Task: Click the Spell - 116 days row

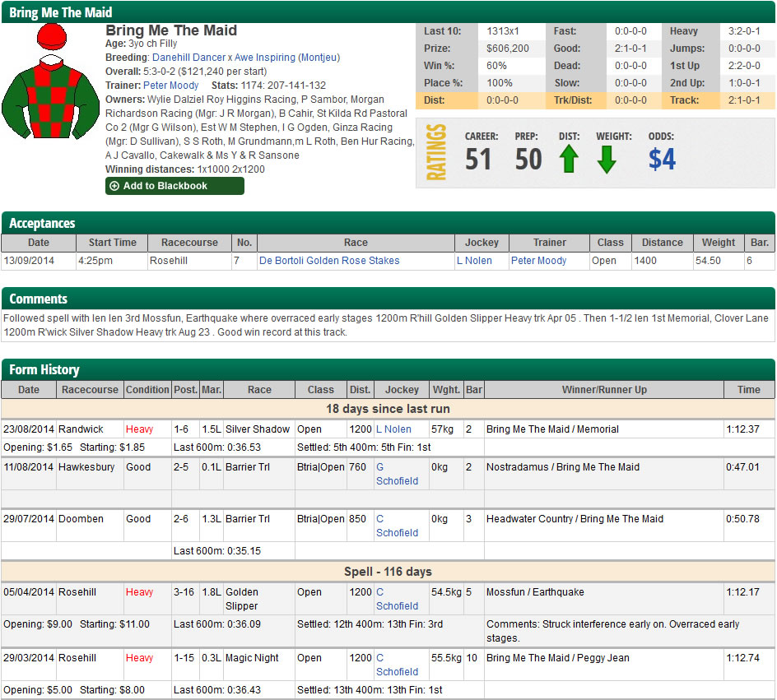Action: pyautogui.click(x=388, y=572)
